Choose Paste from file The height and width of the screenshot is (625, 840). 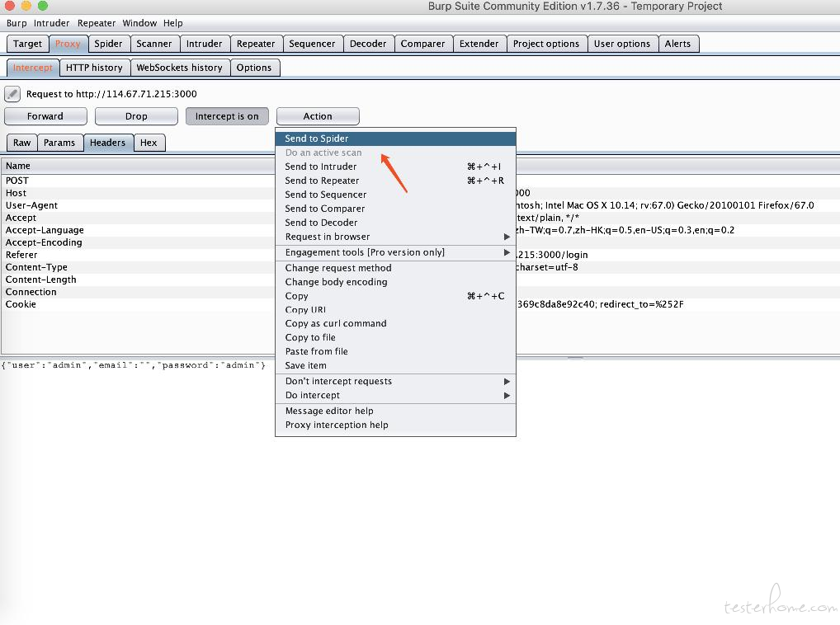pyautogui.click(x=395, y=351)
